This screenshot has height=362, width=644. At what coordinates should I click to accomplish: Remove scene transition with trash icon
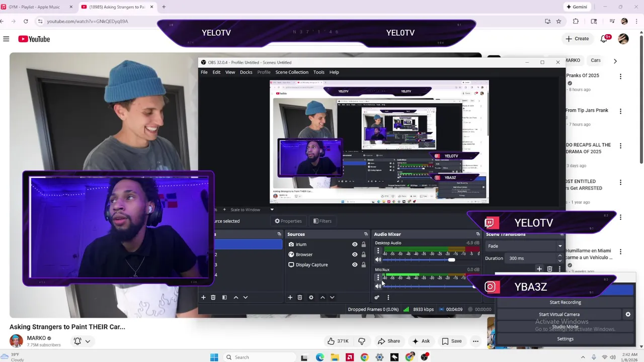(549, 269)
